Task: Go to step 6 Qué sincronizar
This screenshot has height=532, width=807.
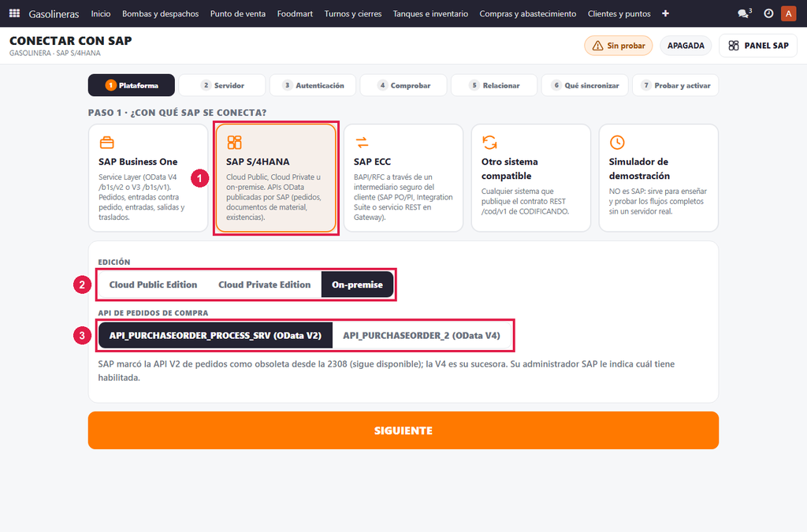Action: [585, 85]
